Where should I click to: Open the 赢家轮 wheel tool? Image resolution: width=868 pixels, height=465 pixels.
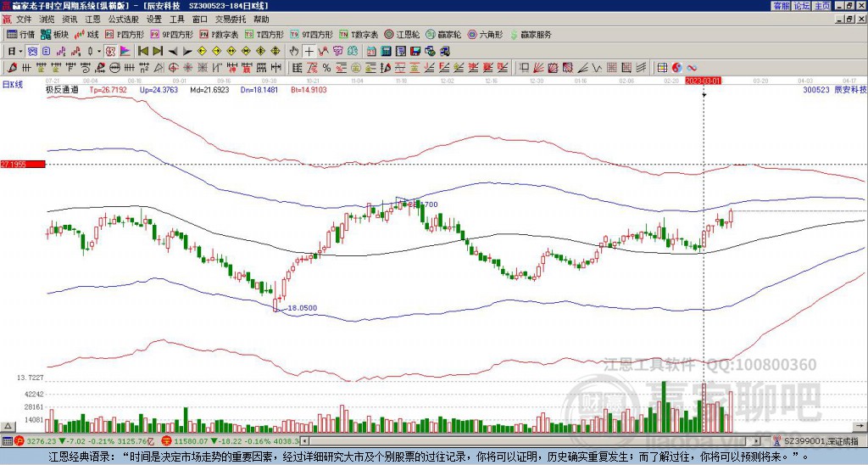[444, 34]
